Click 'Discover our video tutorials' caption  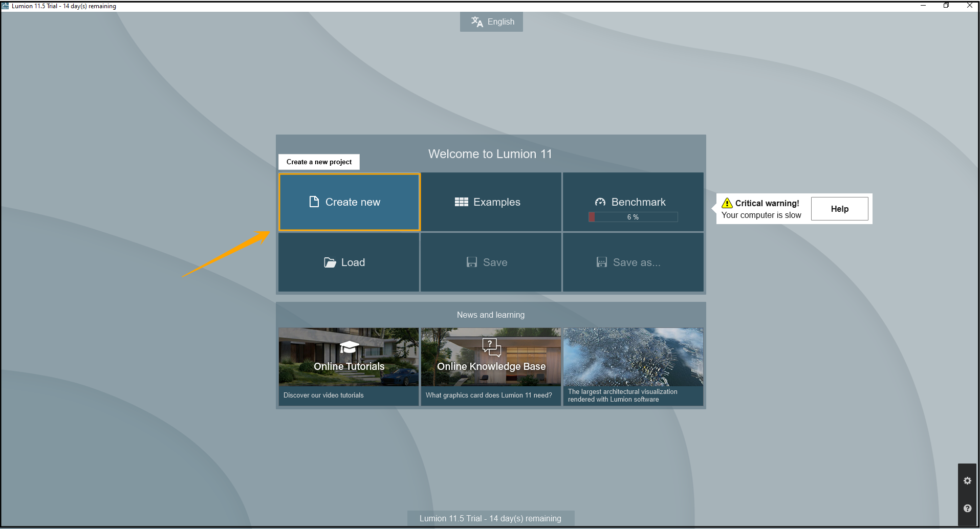tap(323, 395)
